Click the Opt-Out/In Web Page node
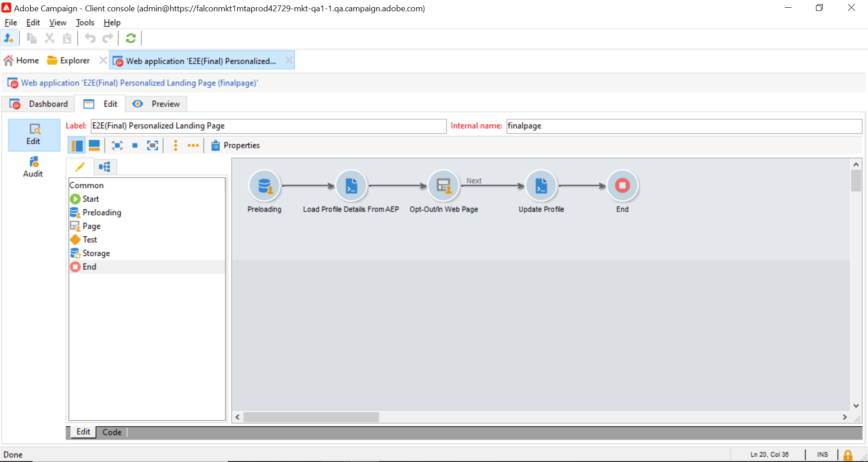Viewport: 868px width, 462px height. pyautogui.click(x=444, y=186)
